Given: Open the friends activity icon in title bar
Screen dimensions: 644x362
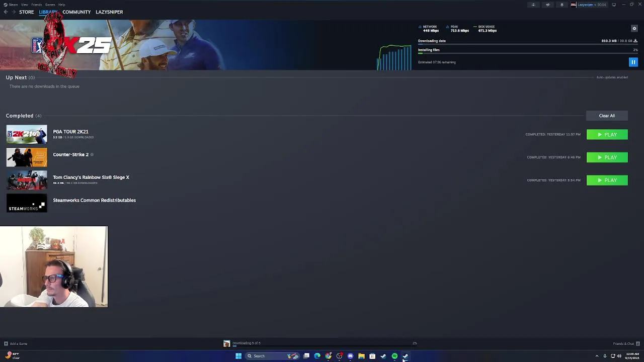Looking at the screenshot, I should tap(533, 5).
